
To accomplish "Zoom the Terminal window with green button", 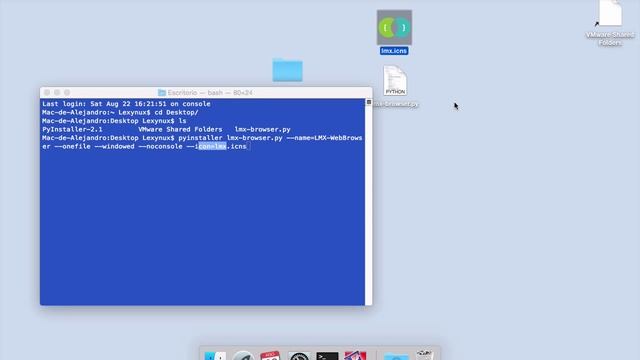I will click(x=67, y=93).
